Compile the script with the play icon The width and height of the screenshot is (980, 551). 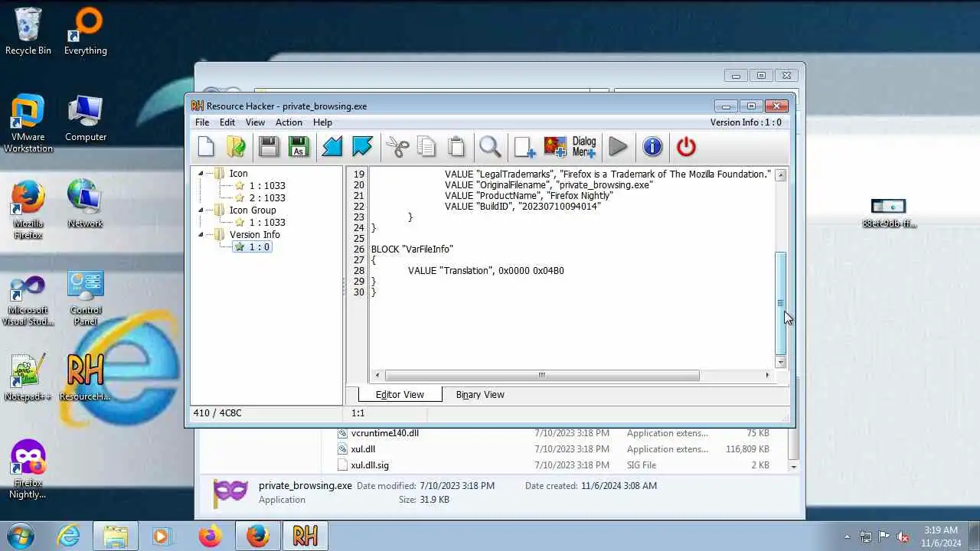619,146
